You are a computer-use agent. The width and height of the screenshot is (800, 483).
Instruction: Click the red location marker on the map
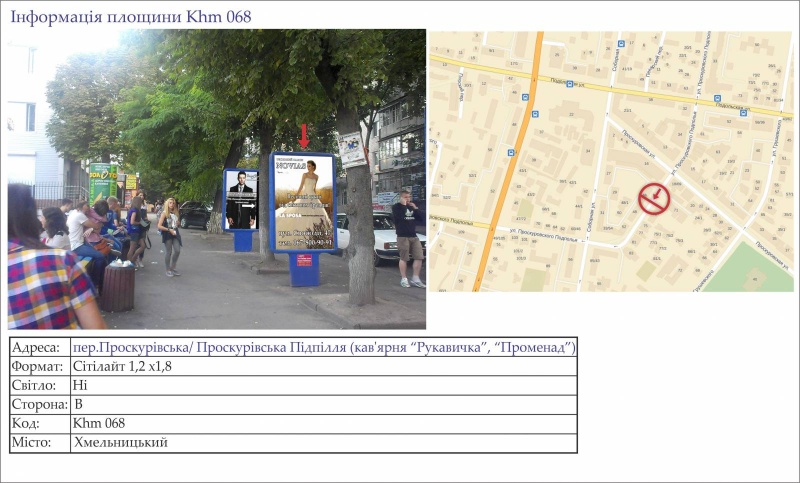tap(653, 199)
